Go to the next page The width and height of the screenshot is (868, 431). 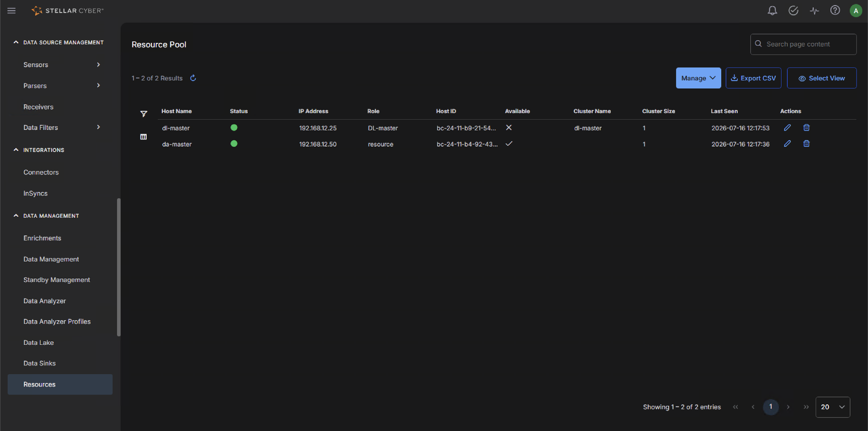788,407
